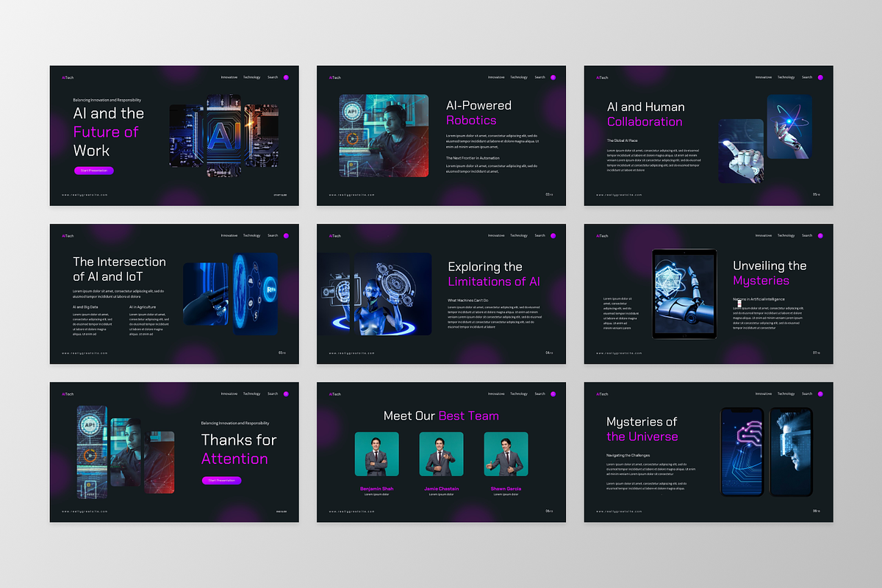Viewport: 882px width, 588px height.
Task: Click the 'Unveiling the Mysteries' heading
Action: point(770,273)
